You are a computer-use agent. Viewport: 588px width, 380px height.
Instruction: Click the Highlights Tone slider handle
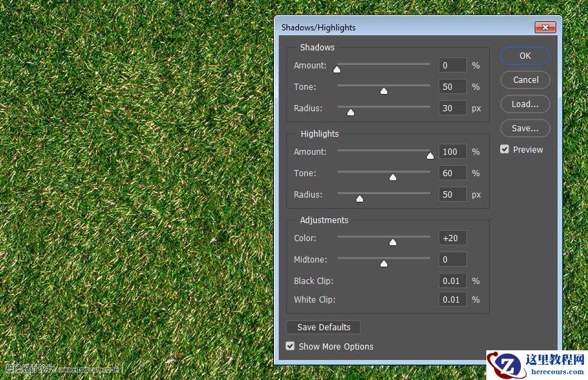tap(393, 177)
